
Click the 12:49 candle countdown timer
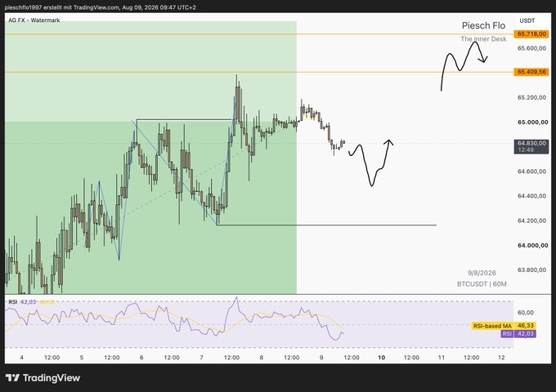[x=526, y=150]
